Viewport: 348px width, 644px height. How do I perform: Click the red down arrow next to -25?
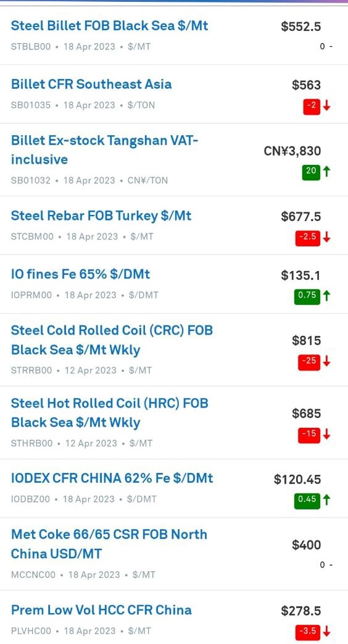tap(326, 361)
